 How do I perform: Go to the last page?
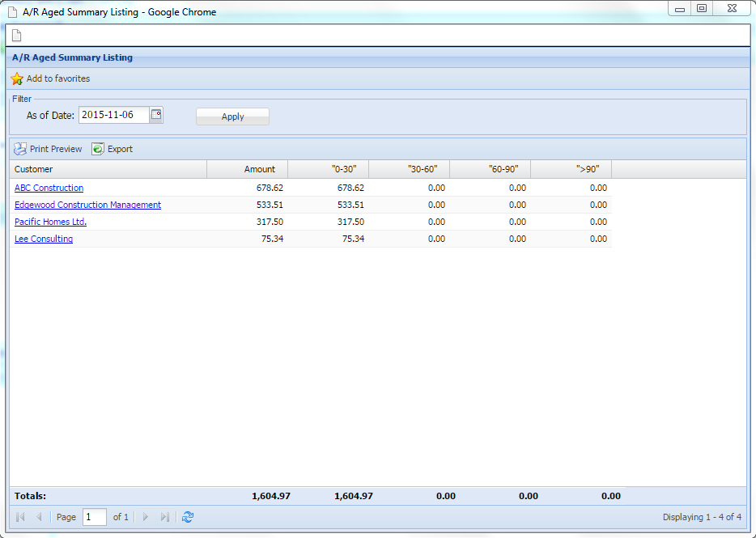[165, 517]
